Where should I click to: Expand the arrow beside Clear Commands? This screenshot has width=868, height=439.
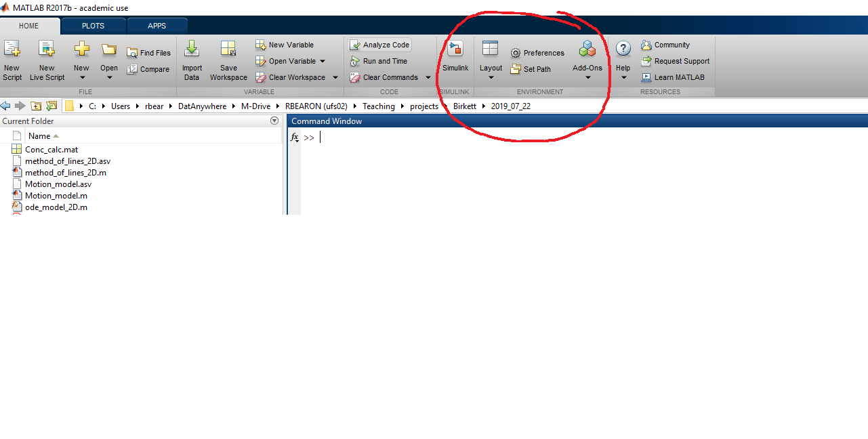tap(428, 77)
